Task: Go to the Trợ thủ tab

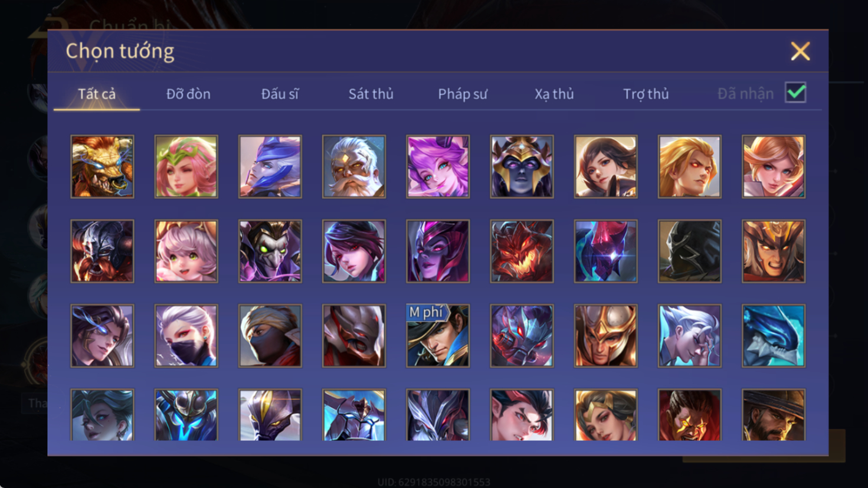Action: 646,94
